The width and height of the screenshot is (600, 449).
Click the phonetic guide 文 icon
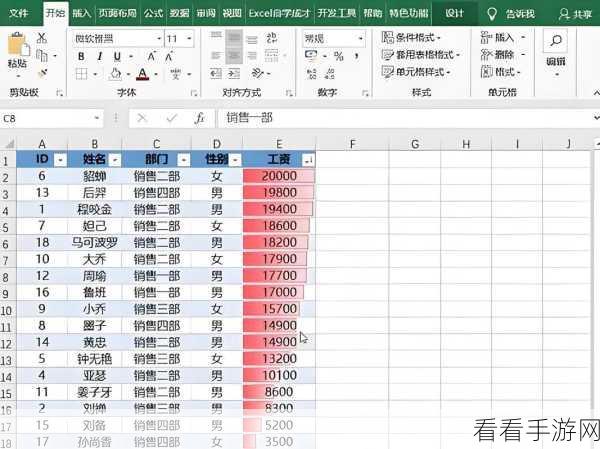176,73
